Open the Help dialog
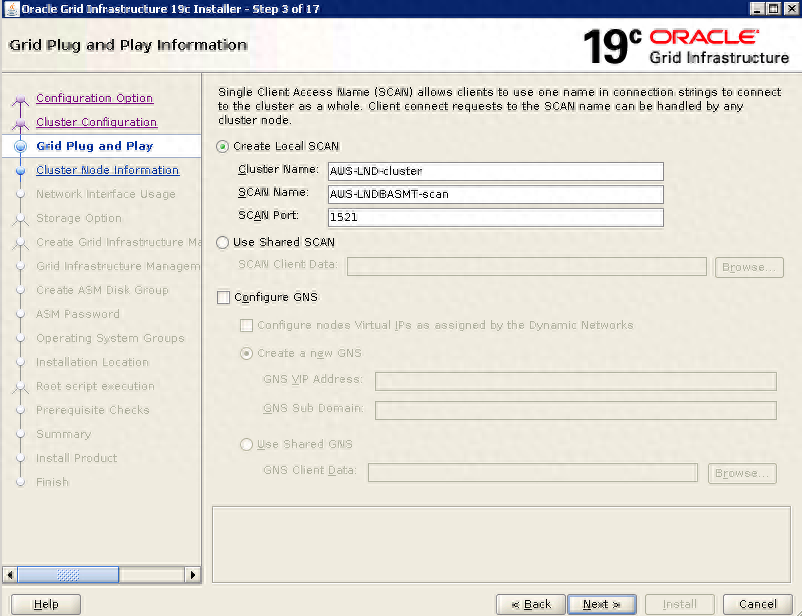This screenshot has height=616, width=802. pyautogui.click(x=44, y=604)
